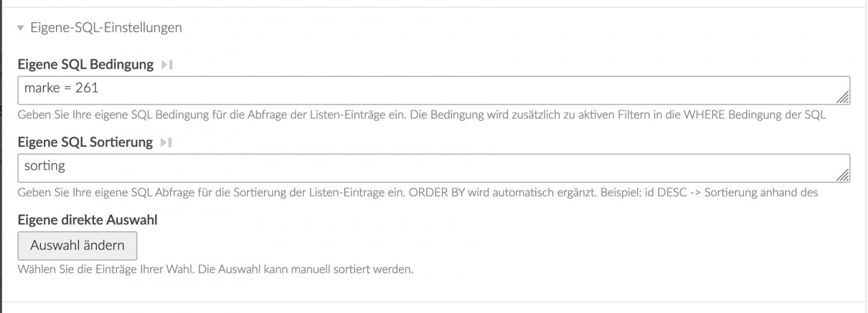
Task: Open wizard icon beside Eigene SQL Sortierung
Action: tap(166, 143)
